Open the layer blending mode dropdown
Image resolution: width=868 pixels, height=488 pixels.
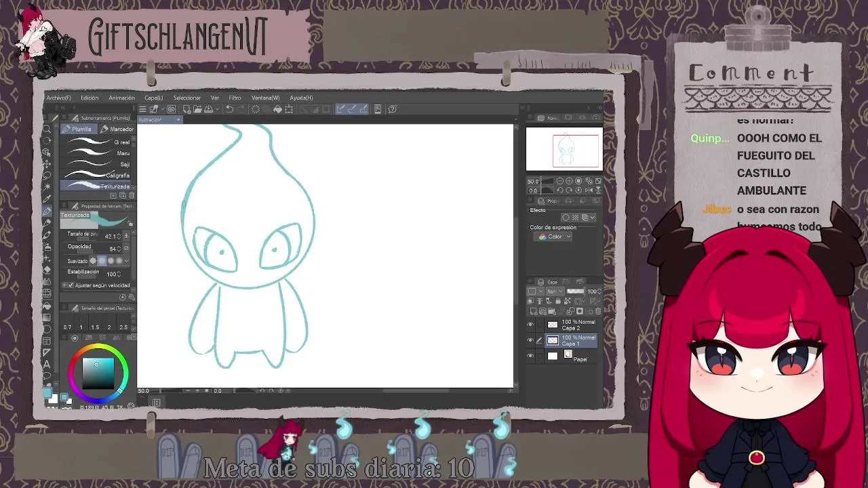tap(556, 291)
